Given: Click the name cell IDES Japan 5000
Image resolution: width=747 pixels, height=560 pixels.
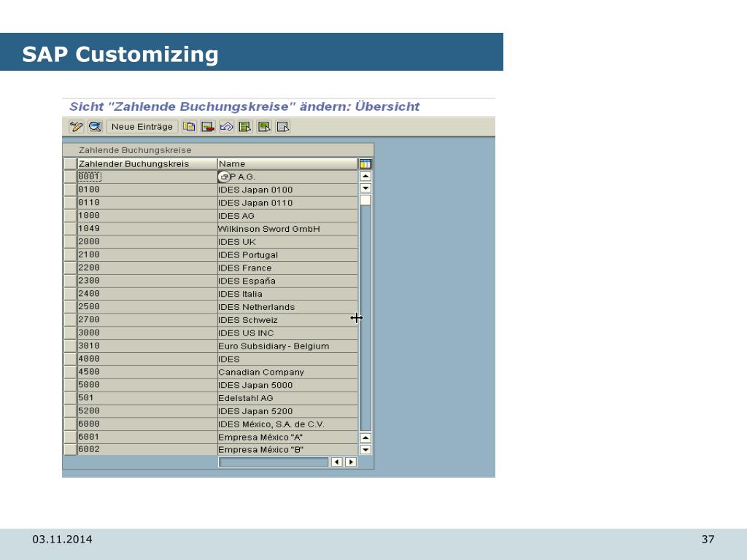Looking at the screenshot, I should pos(287,385).
